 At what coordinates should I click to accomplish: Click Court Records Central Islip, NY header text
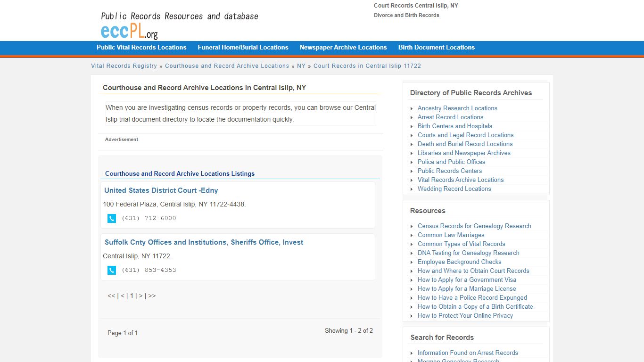416,6
